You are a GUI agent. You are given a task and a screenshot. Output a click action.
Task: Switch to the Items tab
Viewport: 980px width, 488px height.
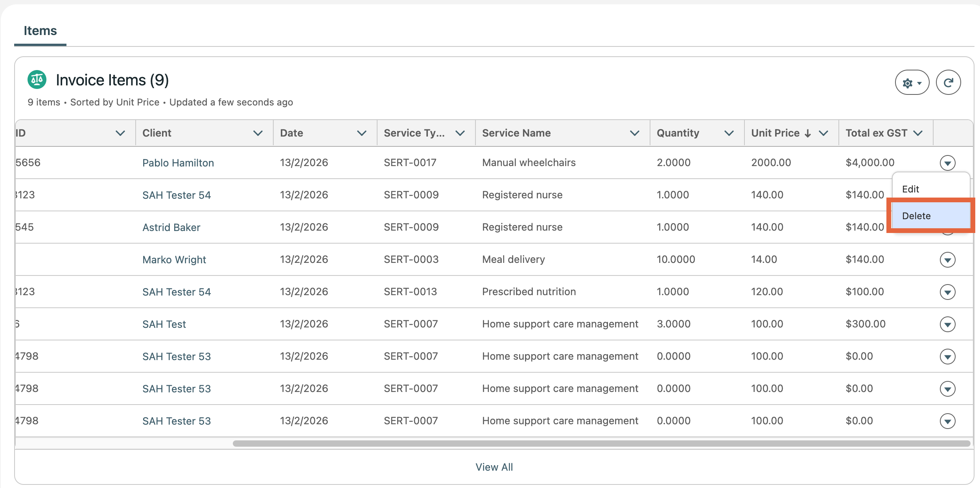coord(40,31)
